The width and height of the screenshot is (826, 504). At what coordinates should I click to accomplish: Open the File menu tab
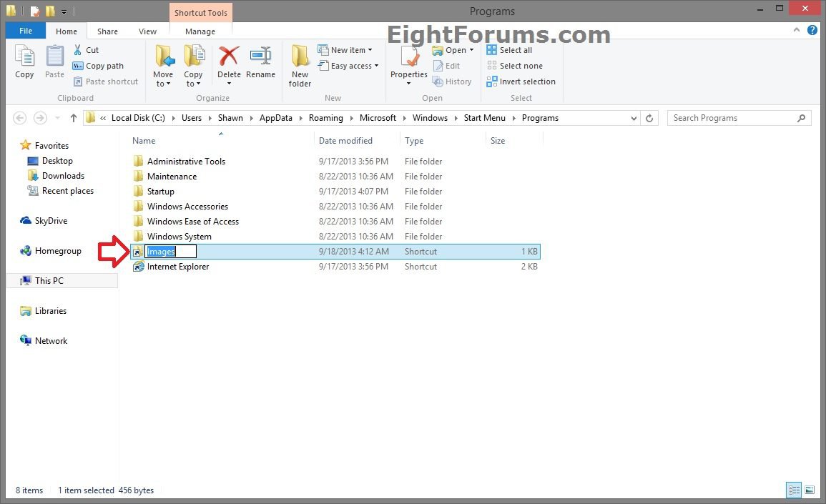pos(26,31)
